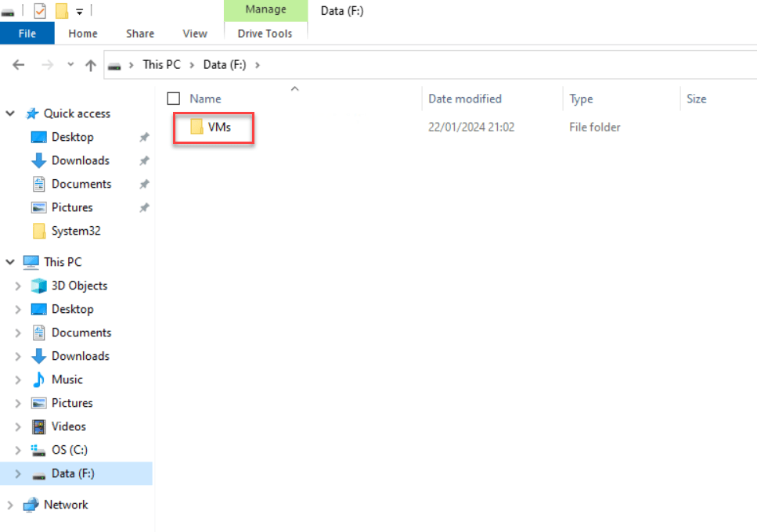Screen dimensions: 757x532
Task: Click the back navigation arrow
Action: 19,66
